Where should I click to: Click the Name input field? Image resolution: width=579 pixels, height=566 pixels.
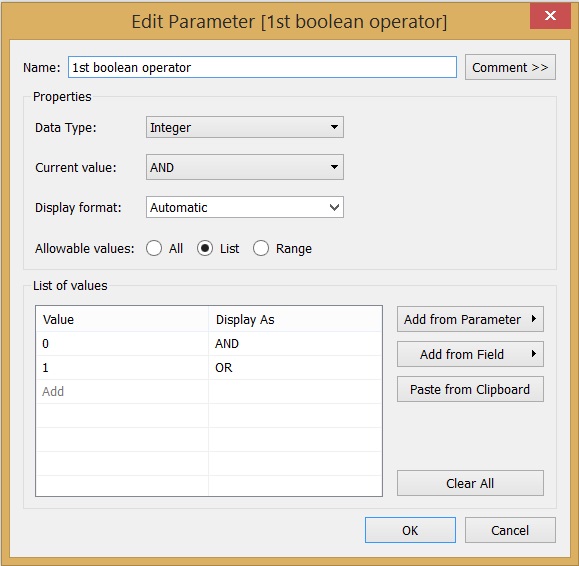coord(262,67)
